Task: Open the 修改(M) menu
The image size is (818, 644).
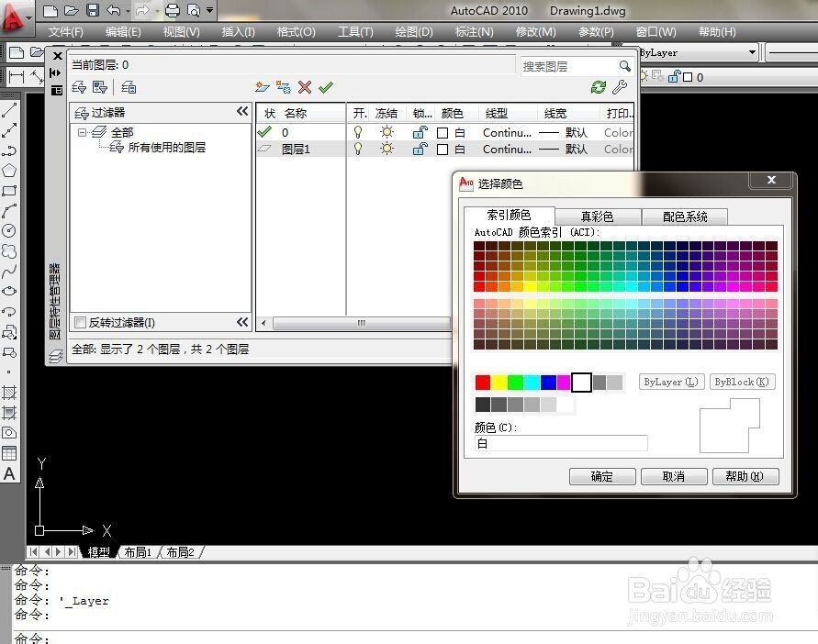Action: (536, 32)
